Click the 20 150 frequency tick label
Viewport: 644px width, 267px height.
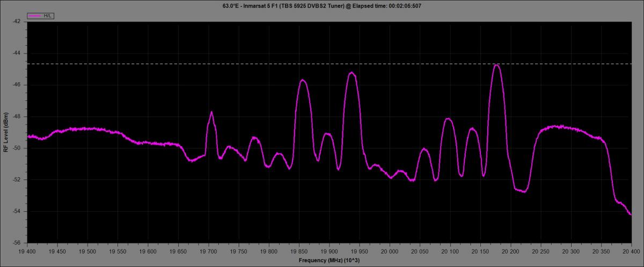pyautogui.click(x=480, y=251)
